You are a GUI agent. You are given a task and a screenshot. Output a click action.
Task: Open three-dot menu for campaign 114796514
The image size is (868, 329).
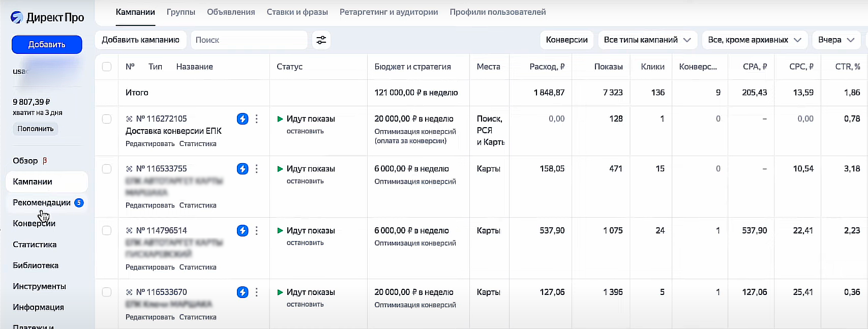pyautogui.click(x=257, y=231)
